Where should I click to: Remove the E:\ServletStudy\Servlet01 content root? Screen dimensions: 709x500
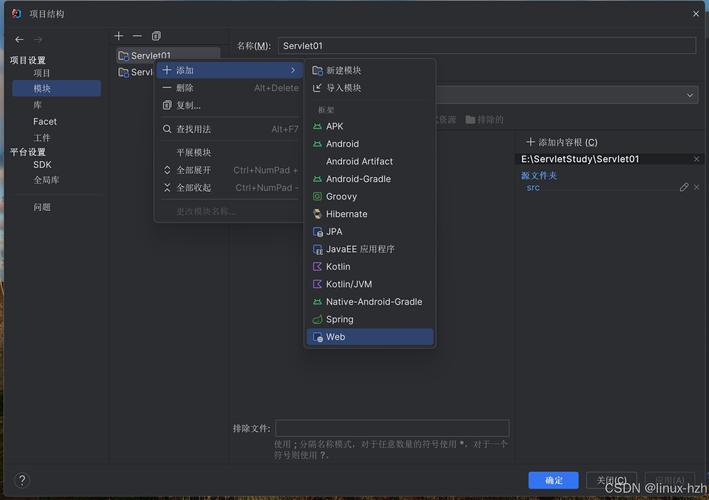tap(697, 159)
